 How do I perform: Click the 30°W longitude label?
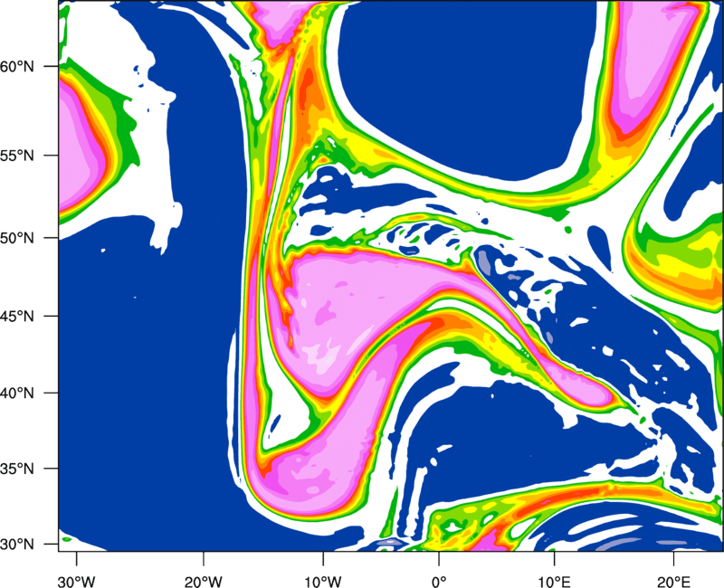pyautogui.click(x=77, y=581)
